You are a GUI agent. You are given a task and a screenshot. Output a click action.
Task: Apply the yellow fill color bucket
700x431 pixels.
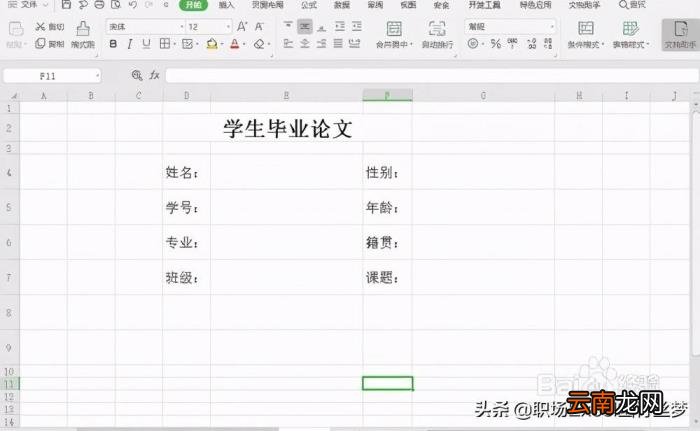212,44
